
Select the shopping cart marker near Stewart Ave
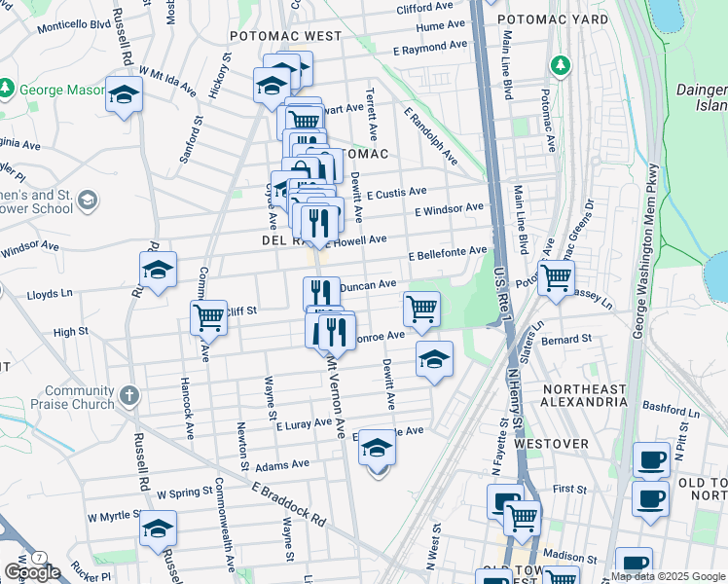305,122
